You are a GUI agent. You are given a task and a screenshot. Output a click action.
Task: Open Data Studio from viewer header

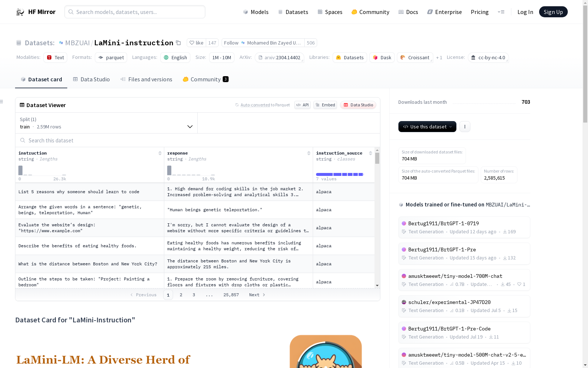click(x=358, y=105)
